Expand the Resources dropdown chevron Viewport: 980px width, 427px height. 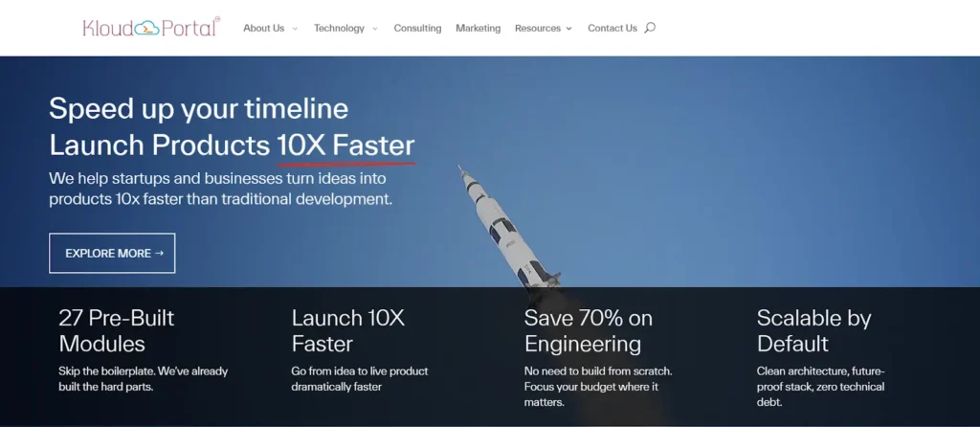click(568, 29)
